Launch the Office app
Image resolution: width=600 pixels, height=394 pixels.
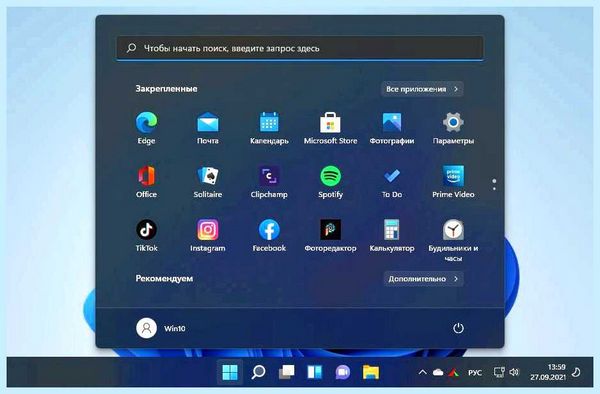pos(146,182)
